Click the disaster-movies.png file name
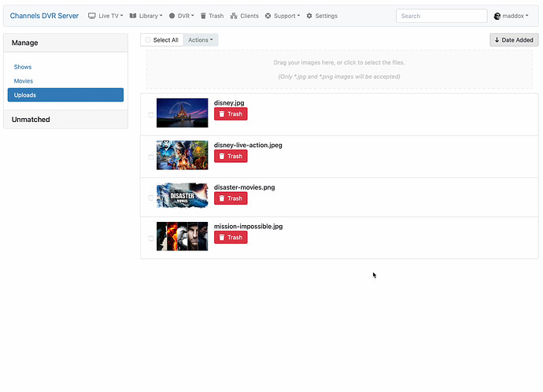 [x=245, y=187]
